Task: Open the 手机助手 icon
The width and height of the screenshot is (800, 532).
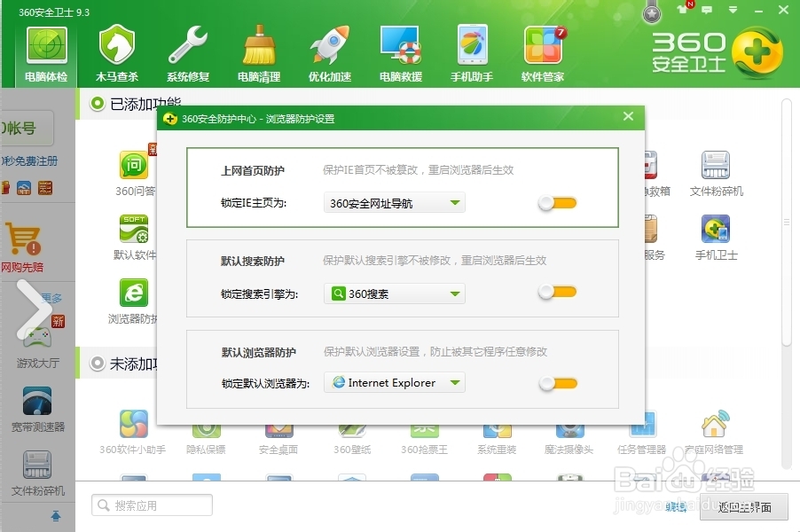Action: tap(472, 55)
